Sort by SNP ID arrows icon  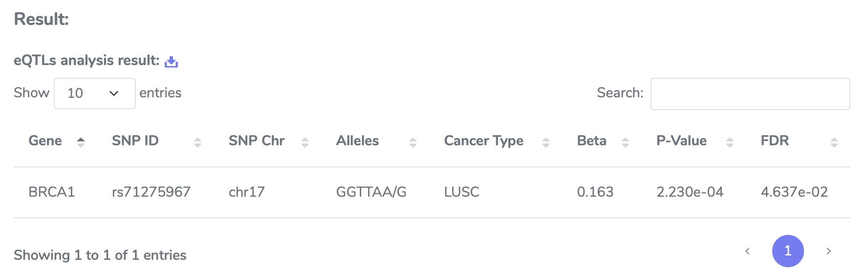197,142
